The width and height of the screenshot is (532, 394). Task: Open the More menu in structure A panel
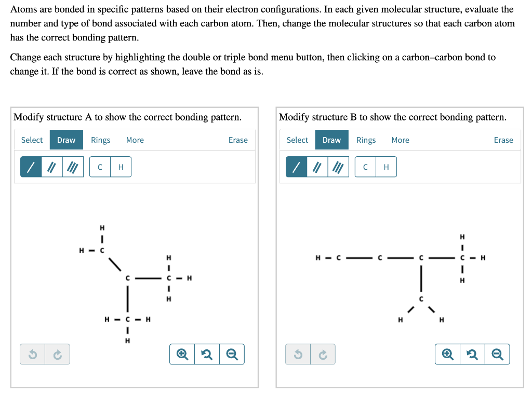point(134,140)
